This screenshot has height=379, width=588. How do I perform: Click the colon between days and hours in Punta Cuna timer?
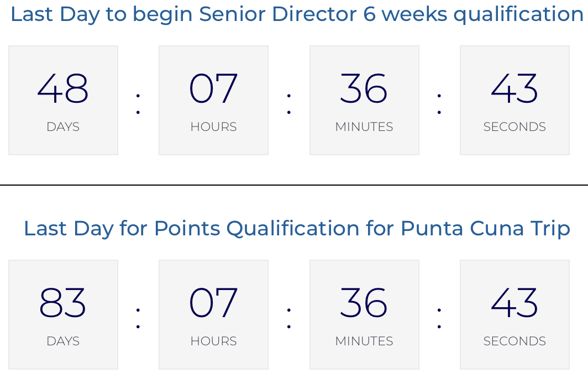[138, 318]
